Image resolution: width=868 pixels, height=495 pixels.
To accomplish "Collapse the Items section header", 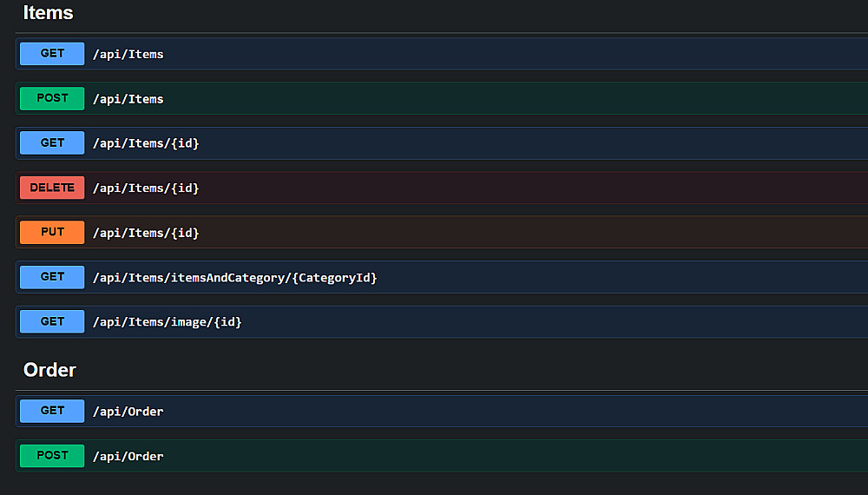I will [49, 13].
